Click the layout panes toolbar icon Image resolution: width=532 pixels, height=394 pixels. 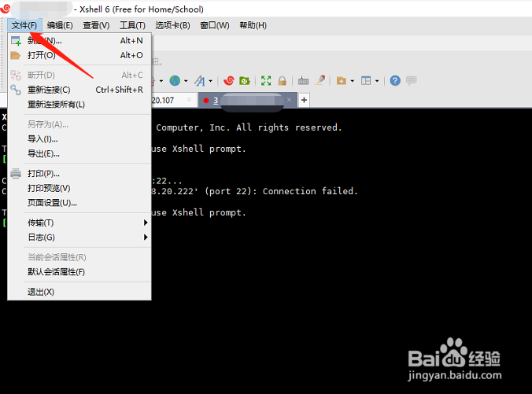pyautogui.click(x=366, y=81)
